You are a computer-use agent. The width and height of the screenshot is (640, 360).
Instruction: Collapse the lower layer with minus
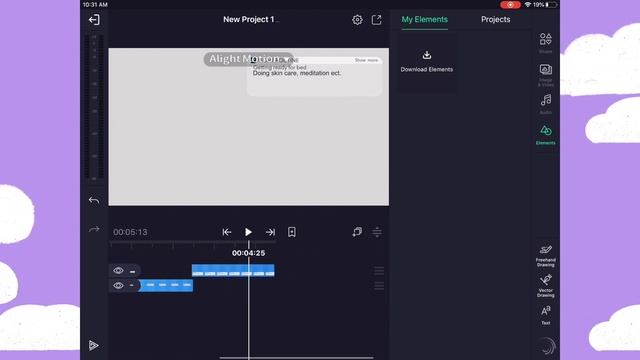(x=131, y=285)
